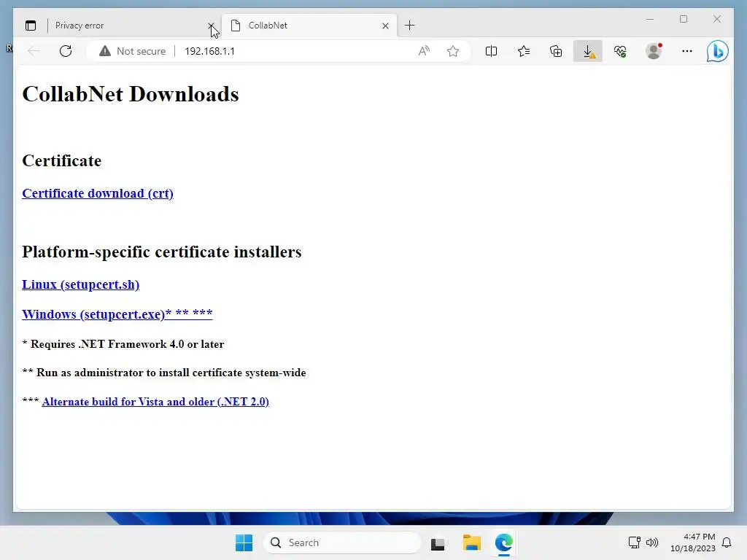Click the address bar showing 192.168.1.1
Image resolution: width=747 pixels, height=560 pixels.
209,51
